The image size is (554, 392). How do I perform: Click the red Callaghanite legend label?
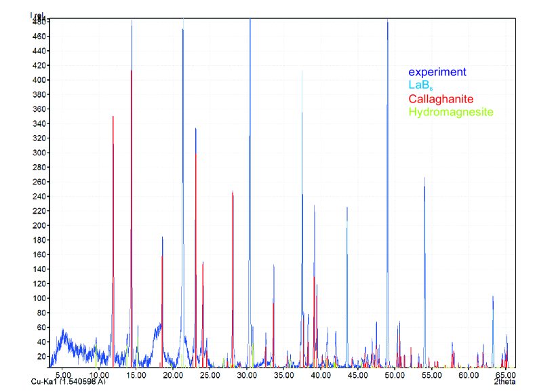(441, 99)
